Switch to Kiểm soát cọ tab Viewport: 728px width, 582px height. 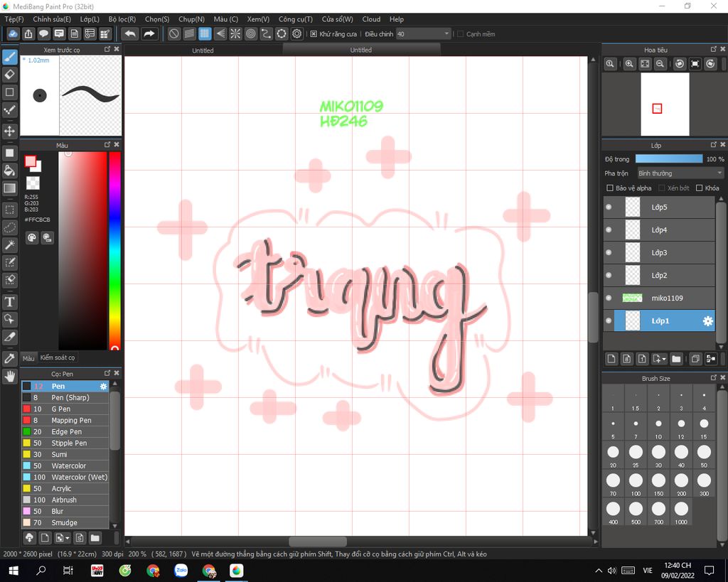click(x=57, y=357)
